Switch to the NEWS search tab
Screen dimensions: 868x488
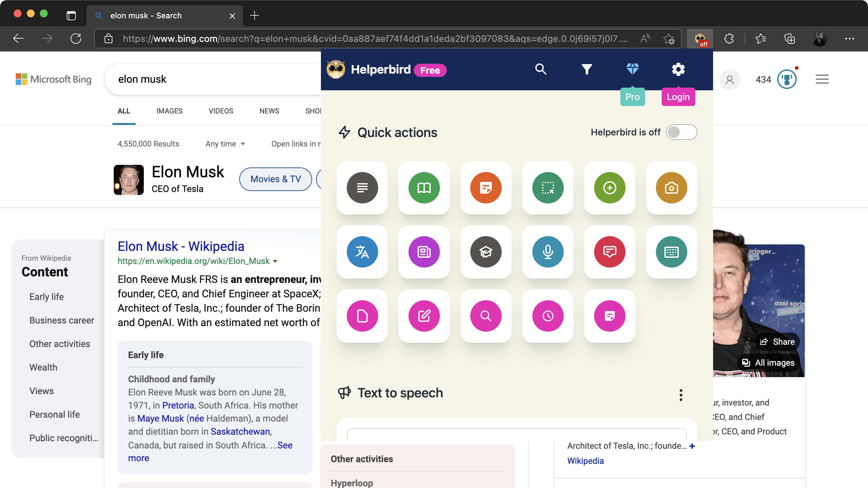click(269, 111)
